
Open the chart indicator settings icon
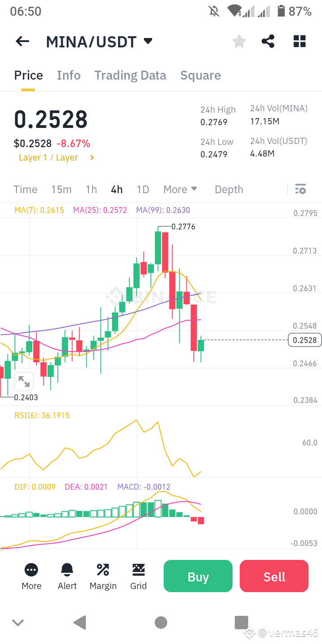click(x=300, y=189)
